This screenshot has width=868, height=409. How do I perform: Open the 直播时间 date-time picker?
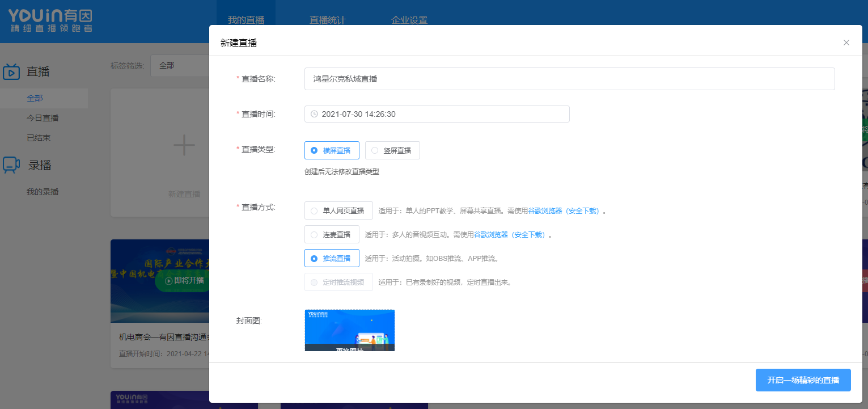pyautogui.click(x=437, y=114)
